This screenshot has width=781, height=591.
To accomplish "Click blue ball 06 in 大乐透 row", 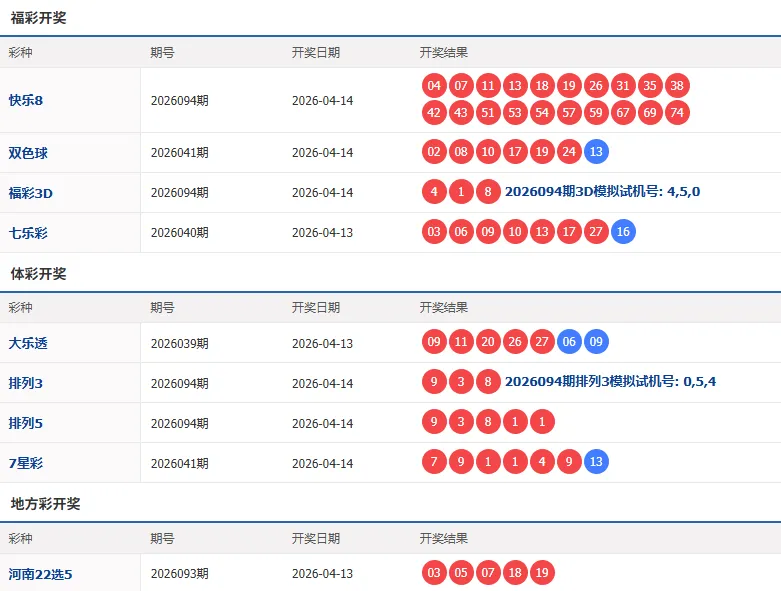I will click(569, 342).
